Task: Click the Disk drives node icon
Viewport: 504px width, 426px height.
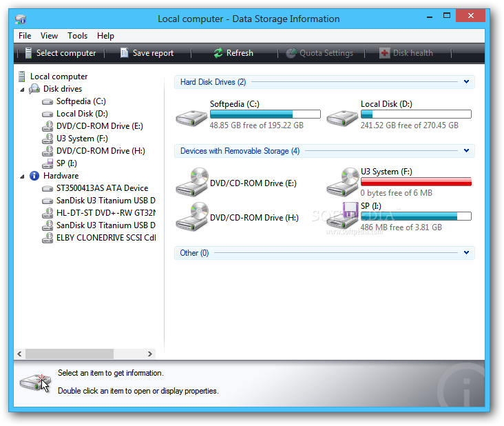Action: point(34,89)
